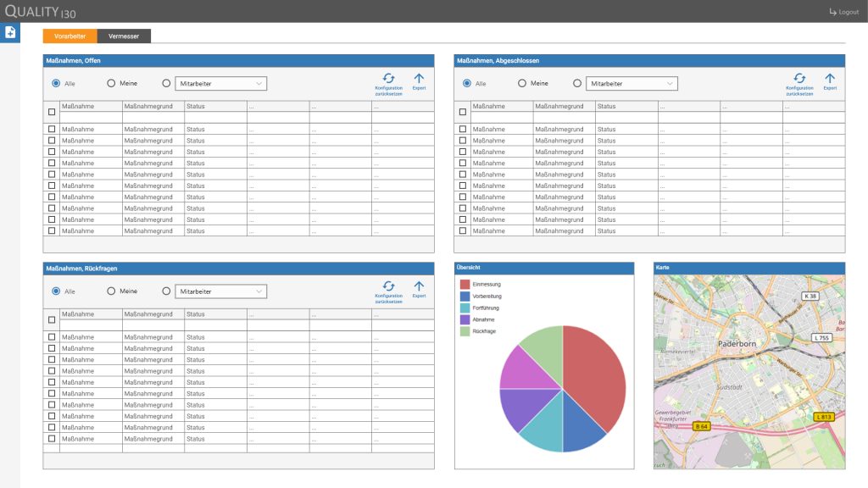Image resolution: width=868 pixels, height=488 pixels.
Task: Click Export arrow icon in Maßnahmen, Offen panel
Action: pos(419,78)
